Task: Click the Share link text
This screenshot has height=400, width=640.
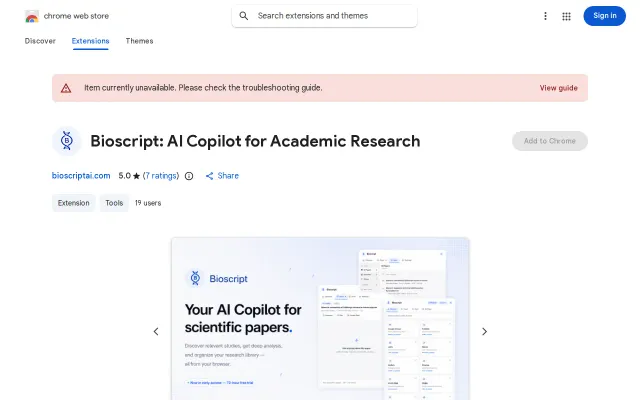Action: pos(228,176)
